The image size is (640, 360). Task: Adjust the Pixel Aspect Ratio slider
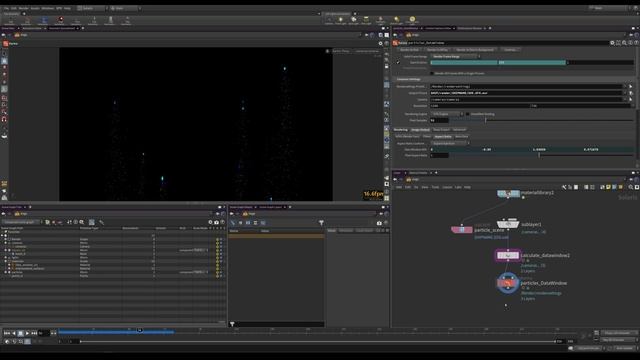(542, 156)
